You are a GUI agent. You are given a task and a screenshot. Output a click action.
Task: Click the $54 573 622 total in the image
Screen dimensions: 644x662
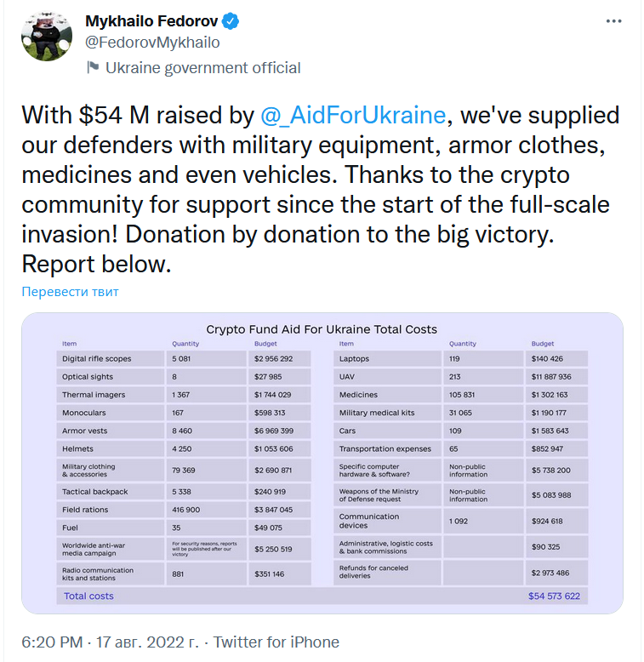tap(554, 596)
